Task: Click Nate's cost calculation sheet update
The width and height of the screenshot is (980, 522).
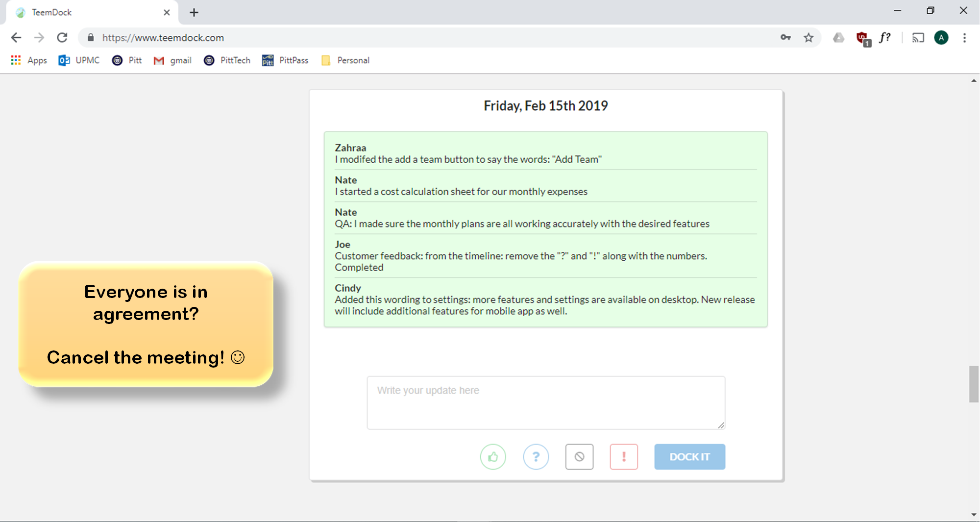Action: point(545,186)
